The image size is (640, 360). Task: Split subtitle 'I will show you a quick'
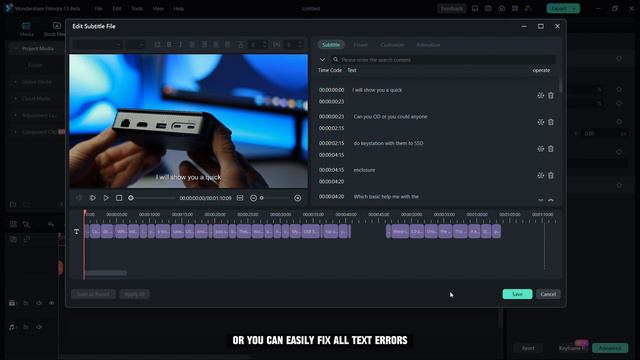(x=540, y=96)
